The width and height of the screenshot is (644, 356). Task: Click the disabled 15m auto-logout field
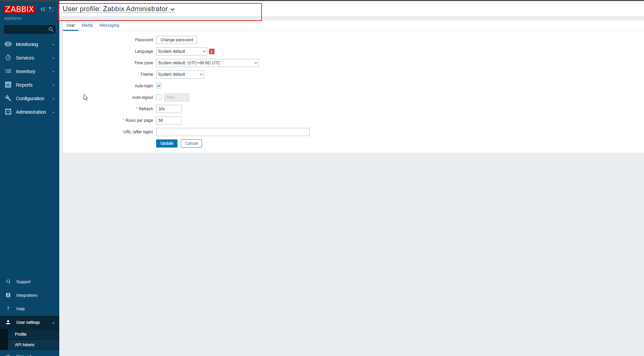point(176,97)
